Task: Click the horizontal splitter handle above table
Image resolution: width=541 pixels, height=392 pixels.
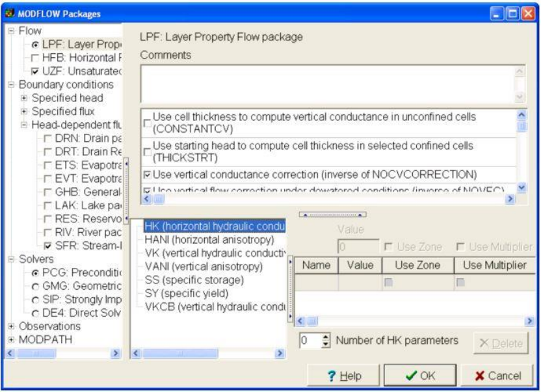Action: tap(333, 215)
